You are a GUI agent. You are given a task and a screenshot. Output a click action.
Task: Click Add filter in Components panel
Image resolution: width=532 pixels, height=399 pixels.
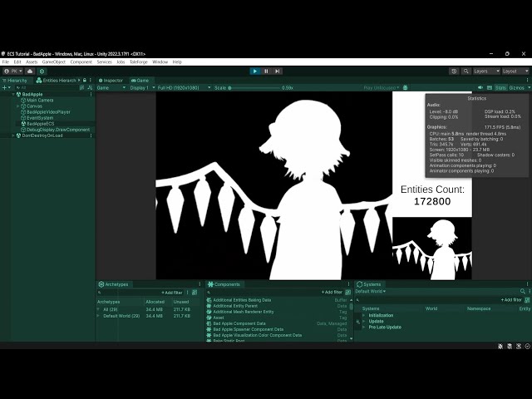332,292
